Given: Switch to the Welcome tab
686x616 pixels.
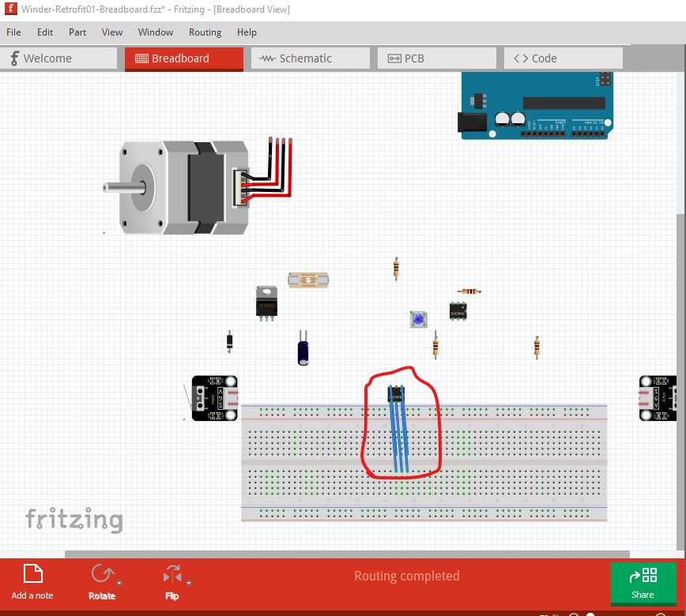Looking at the screenshot, I should coord(58,58).
